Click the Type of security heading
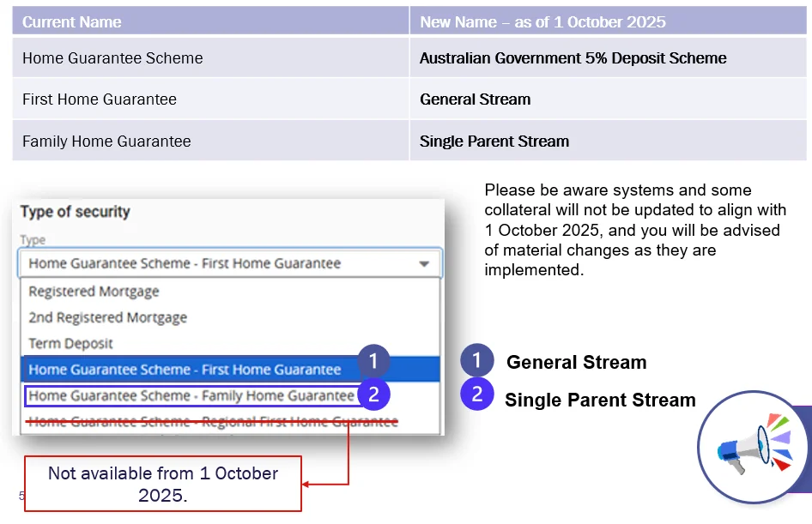This screenshot has width=812, height=524. click(x=76, y=212)
